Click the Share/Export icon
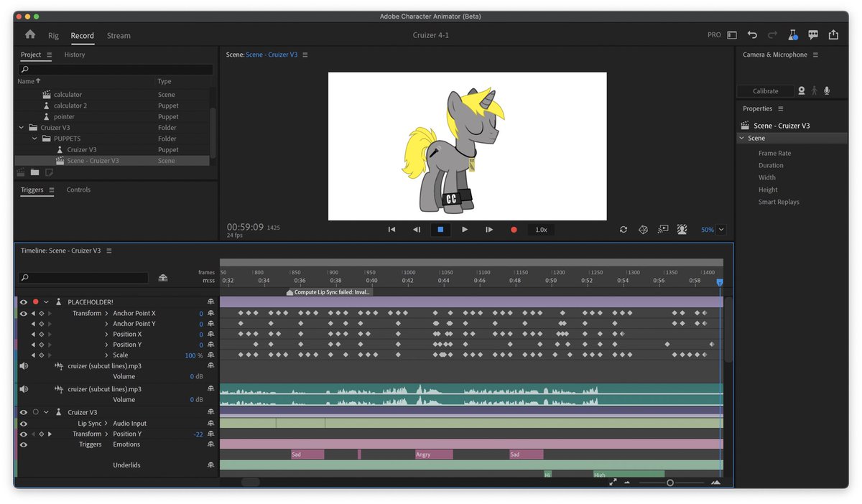 coord(833,34)
